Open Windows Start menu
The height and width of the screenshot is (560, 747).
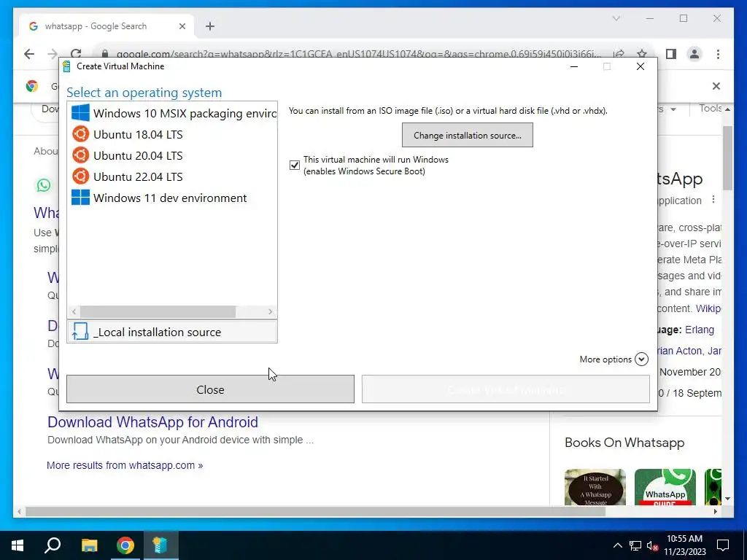tap(18, 545)
